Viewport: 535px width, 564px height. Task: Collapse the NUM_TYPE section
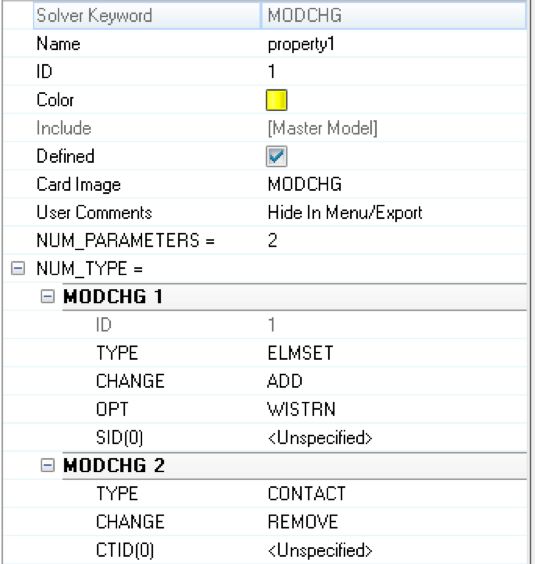tap(18, 268)
